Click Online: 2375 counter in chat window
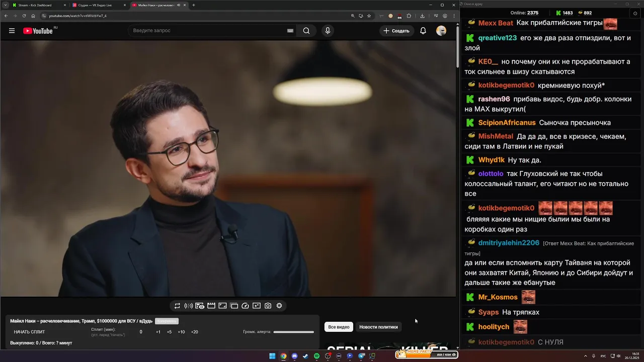Screen dimensions: 644x362 [524, 13]
